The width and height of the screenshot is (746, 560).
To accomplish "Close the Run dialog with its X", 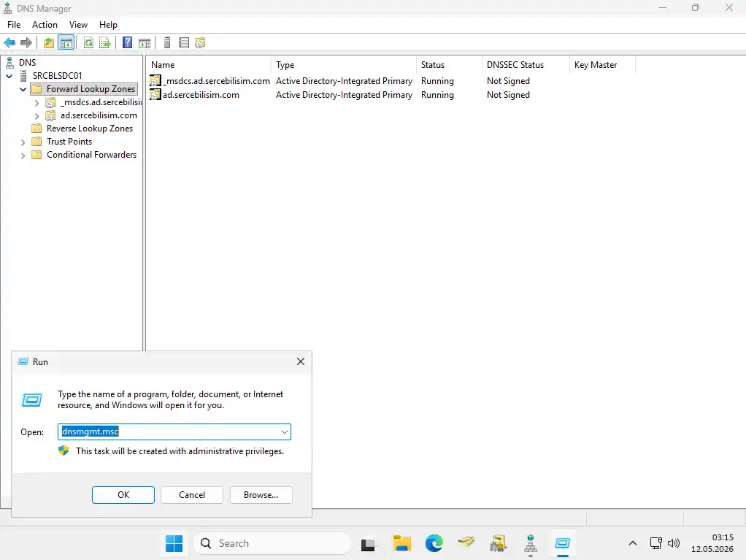I will pos(301,361).
